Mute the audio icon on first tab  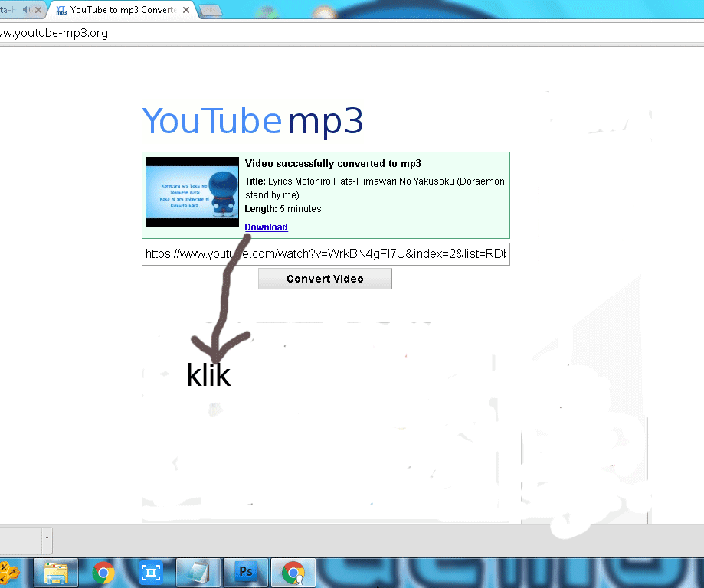26,9
